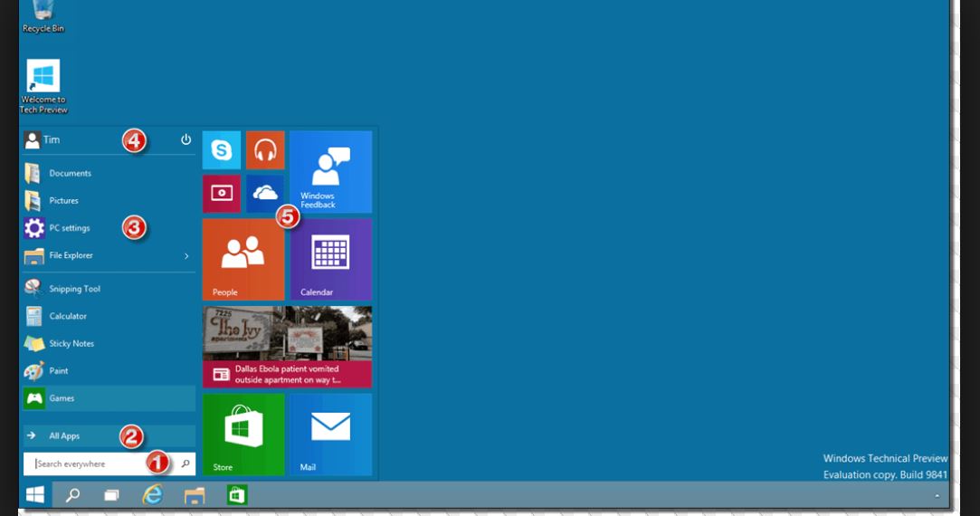Open PC settings from Start menu
The width and height of the screenshot is (980, 516).
coord(69,228)
